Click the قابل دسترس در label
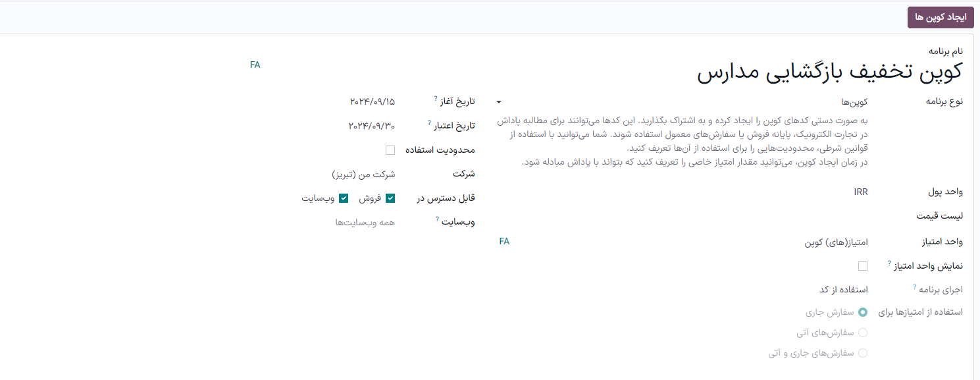The width and height of the screenshot is (980, 380). pos(446,198)
